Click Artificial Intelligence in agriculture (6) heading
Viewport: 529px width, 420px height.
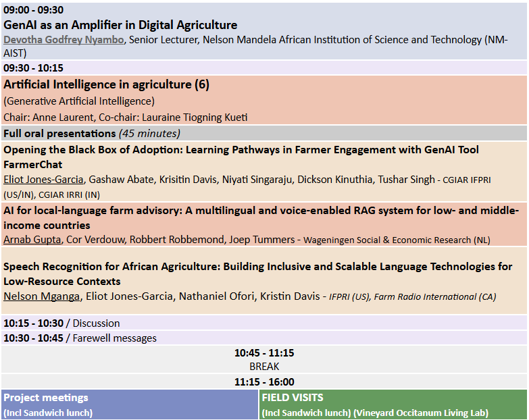pos(107,85)
